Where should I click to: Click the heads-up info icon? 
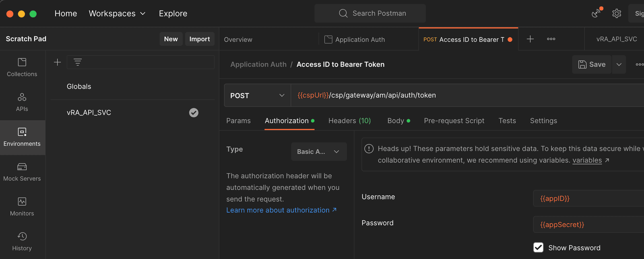[x=369, y=149]
